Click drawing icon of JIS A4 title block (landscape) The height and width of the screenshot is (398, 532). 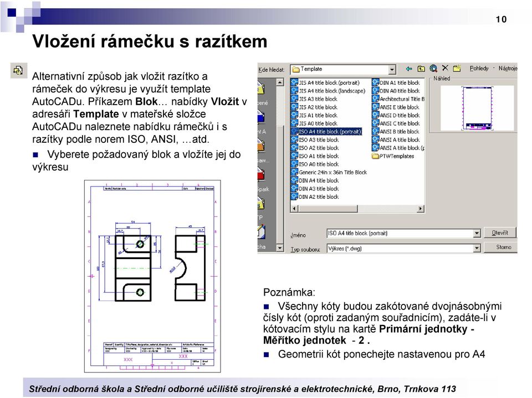(294, 91)
